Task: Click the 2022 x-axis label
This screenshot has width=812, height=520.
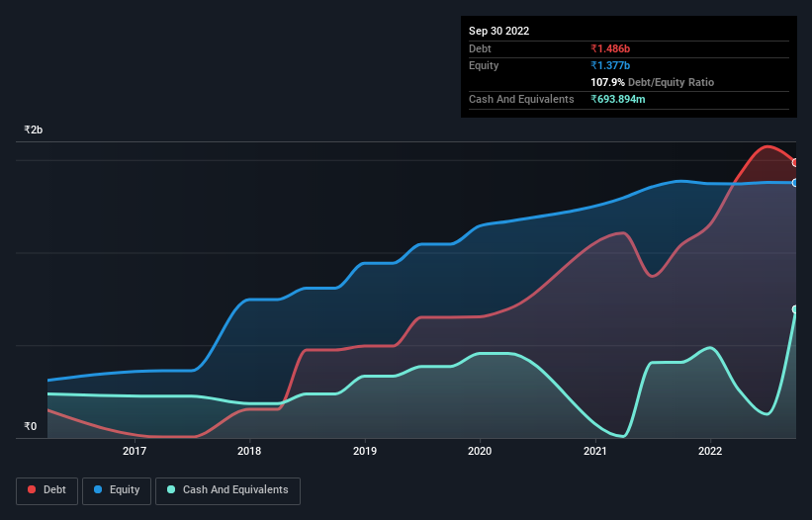Action: [710, 451]
